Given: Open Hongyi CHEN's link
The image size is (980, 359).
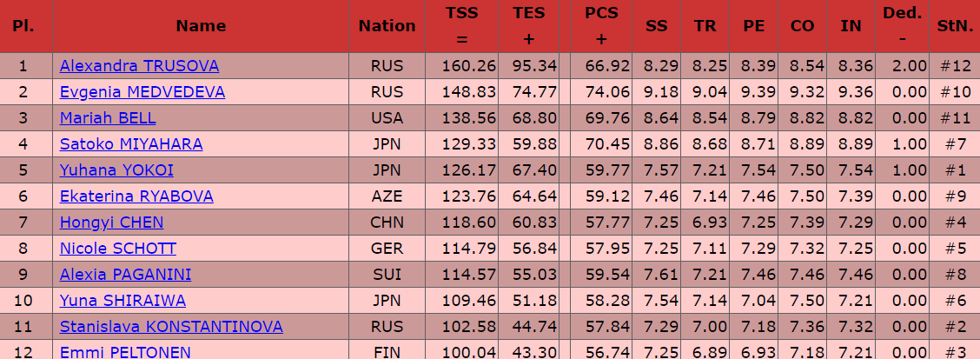Looking at the screenshot, I should point(111,223).
